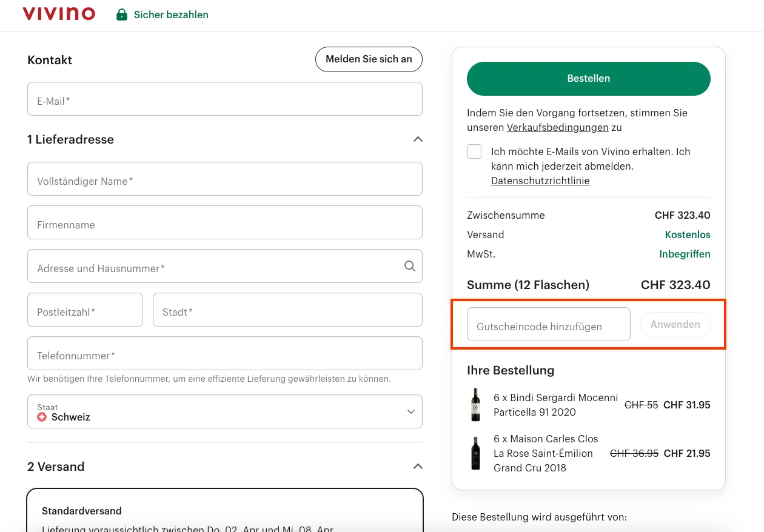Viewport: 764px width, 532px height.
Task: Open the Verkaufsbedingungen link
Action: [558, 127]
